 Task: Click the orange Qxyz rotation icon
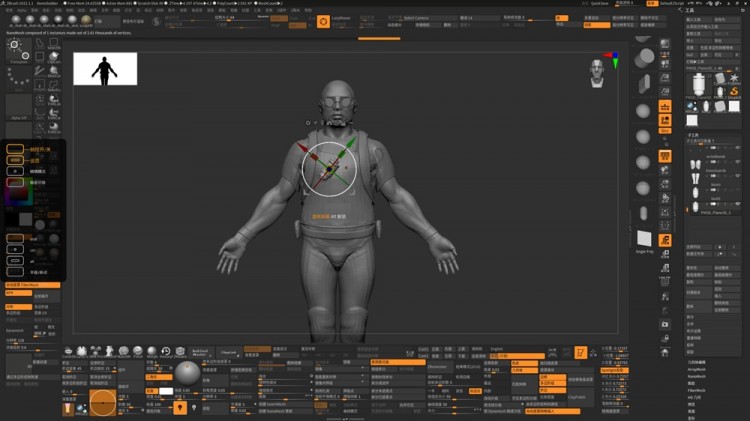665,131
